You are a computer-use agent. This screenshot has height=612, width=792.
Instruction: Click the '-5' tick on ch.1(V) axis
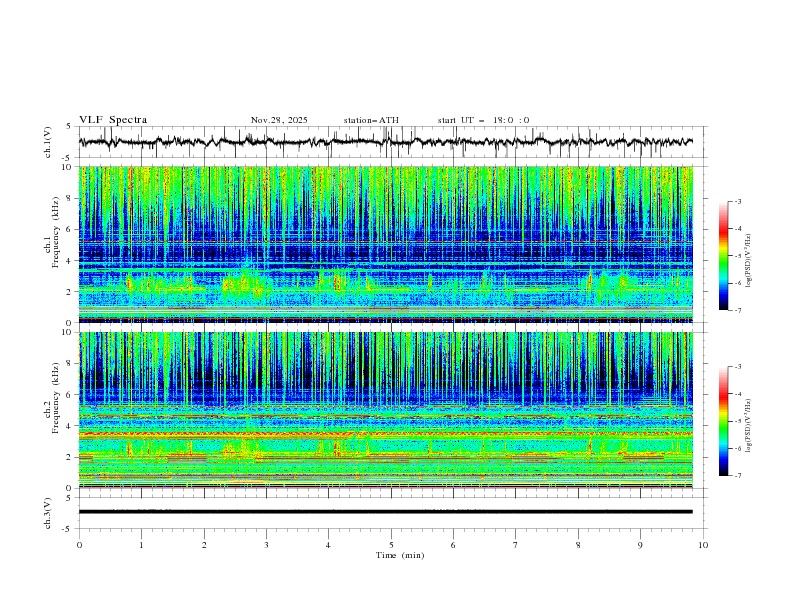(68, 158)
